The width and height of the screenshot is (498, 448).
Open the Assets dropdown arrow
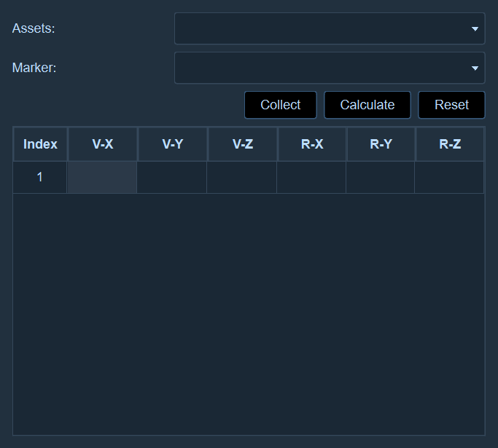point(475,29)
